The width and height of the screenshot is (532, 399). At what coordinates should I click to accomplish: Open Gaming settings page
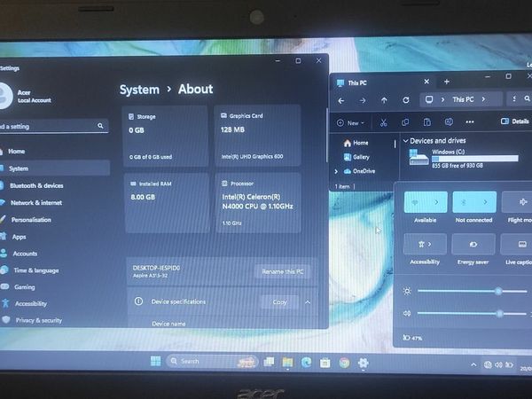click(24, 287)
